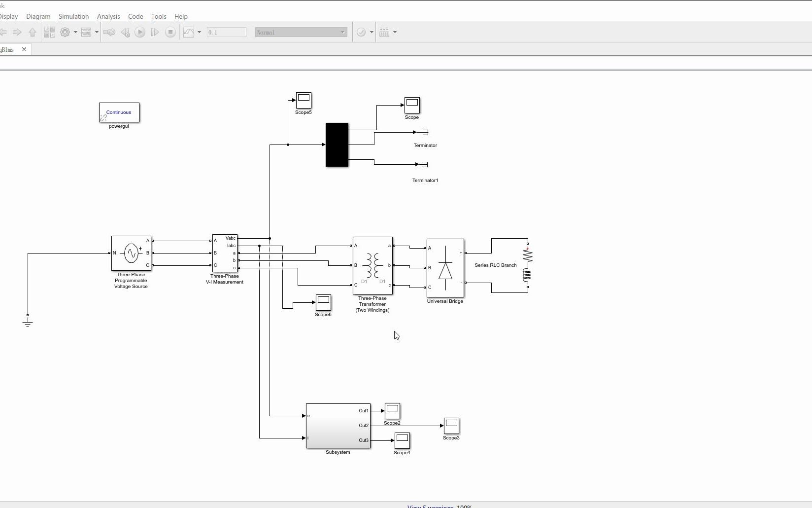Click the 'Scope6' label text
The image size is (812, 508).
click(323, 315)
